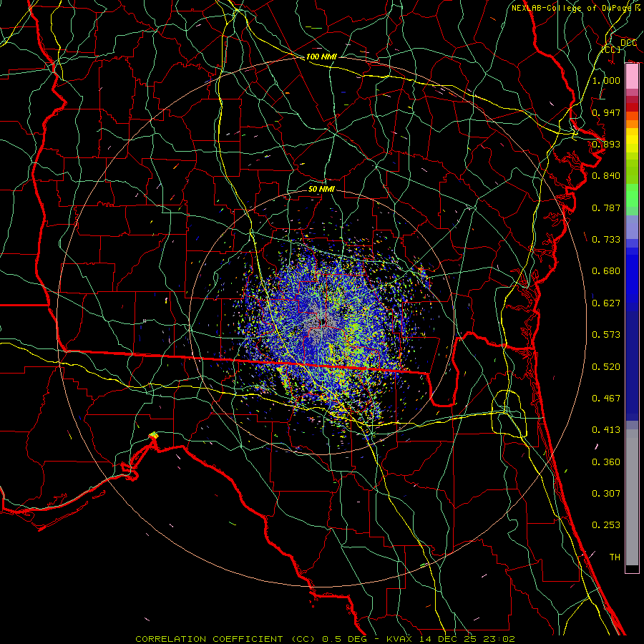Screen dimensions: 644x644
Task: Pick the dark navy segment near 0.520
Action: point(632,366)
